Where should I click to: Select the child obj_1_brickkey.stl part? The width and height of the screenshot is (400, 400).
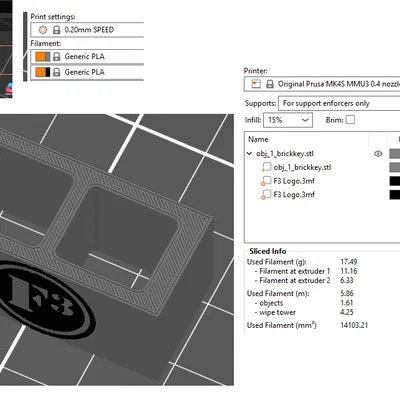click(x=302, y=167)
